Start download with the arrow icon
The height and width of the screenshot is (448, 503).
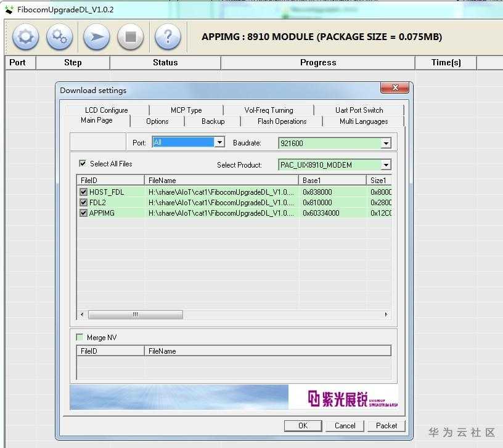[97, 36]
